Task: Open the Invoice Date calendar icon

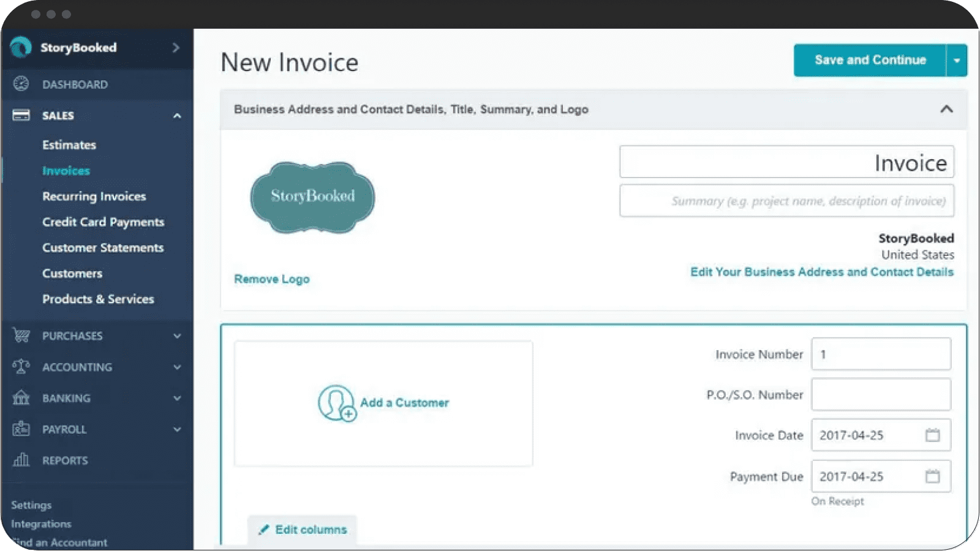Action: click(x=932, y=435)
